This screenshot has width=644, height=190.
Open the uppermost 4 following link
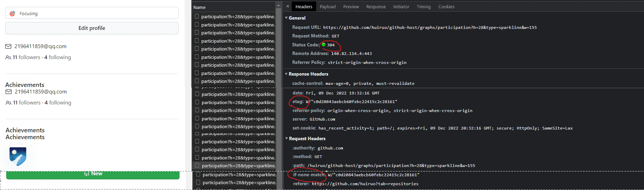click(57, 57)
